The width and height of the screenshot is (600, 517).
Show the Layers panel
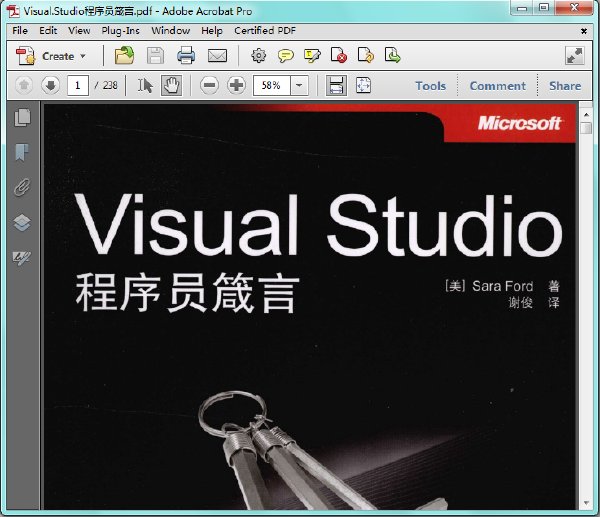[x=22, y=223]
